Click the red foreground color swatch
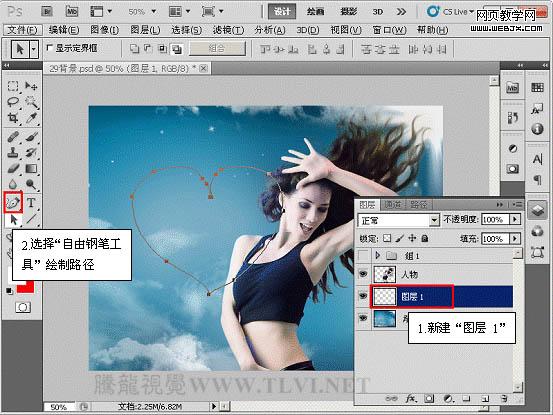Viewport: 553px width, 415px height. (x=24, y=286)
